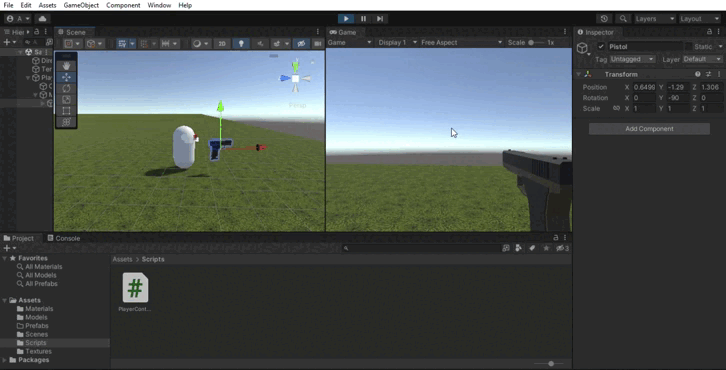Toggle the Static checkbox in Inspector
This screenshot has height=370, width=726.
pos(688,46)
